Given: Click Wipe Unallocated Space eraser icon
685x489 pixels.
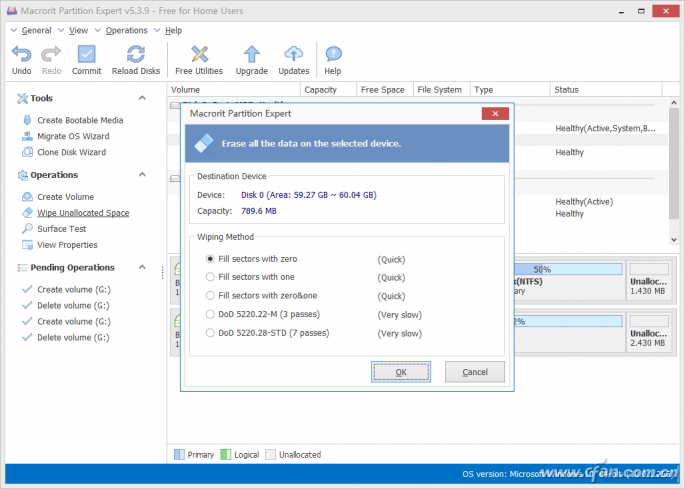Looking at the screenshot, I should click(27, 213).
